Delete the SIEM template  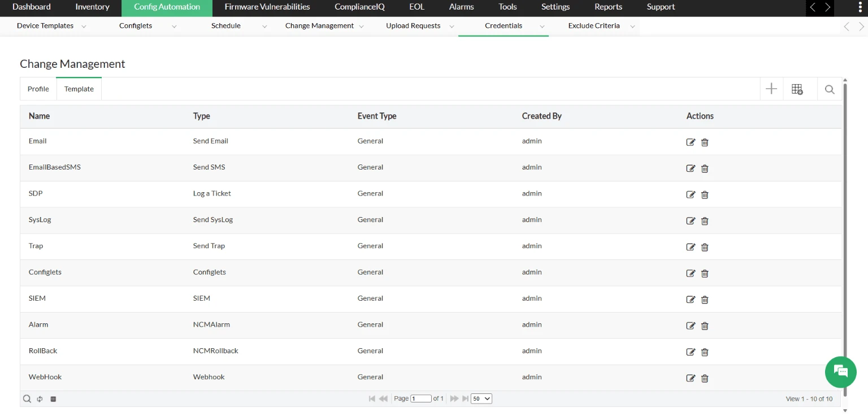click(x=705, y=300)
